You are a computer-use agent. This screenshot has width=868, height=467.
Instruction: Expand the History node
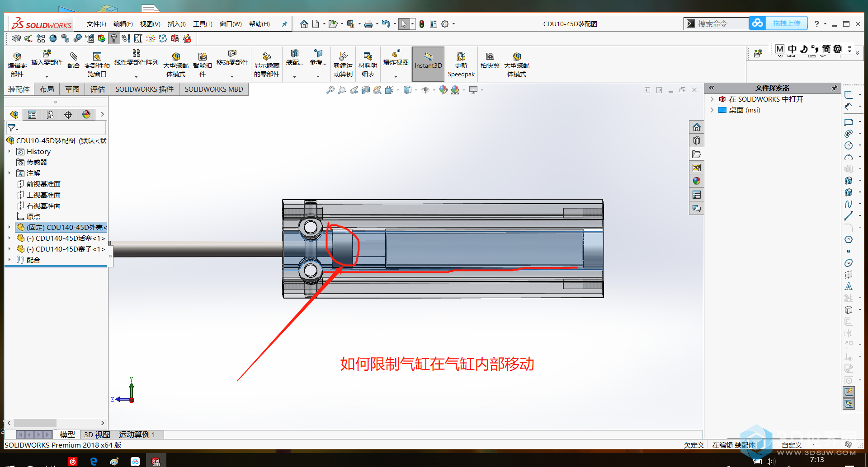(x=9, y=152)
